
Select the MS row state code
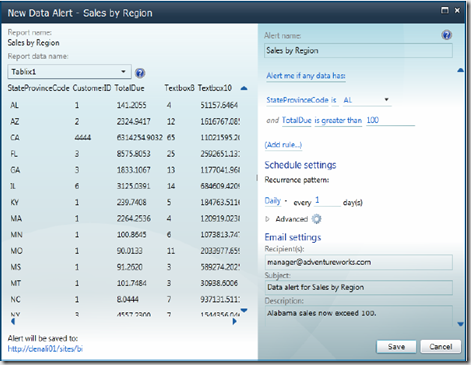(x=16, y=267)
